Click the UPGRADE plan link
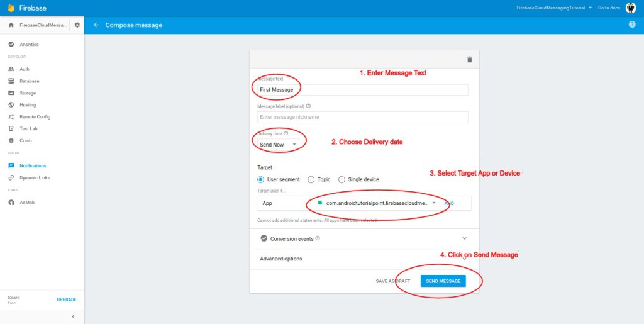The width and height of the screenshot is (644, 324). pyautogui.click(x=67, y=299)
